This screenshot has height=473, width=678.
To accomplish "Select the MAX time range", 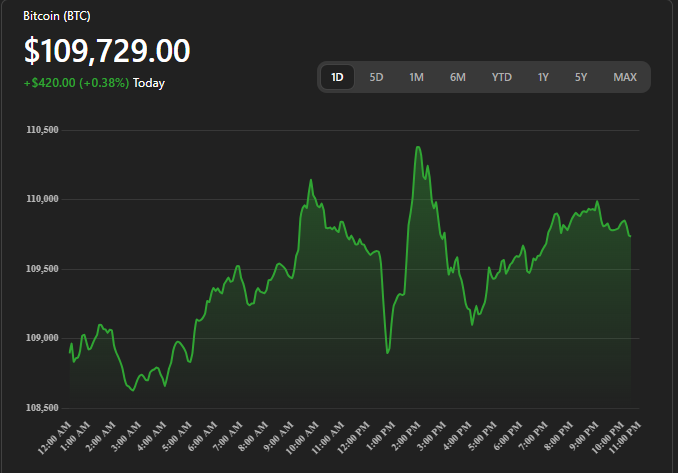I will tap(625, 77).
